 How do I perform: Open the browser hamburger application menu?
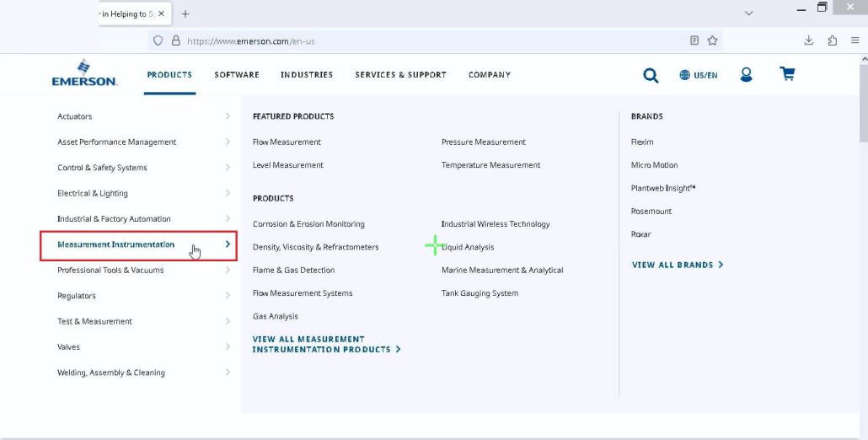(855, 40)
